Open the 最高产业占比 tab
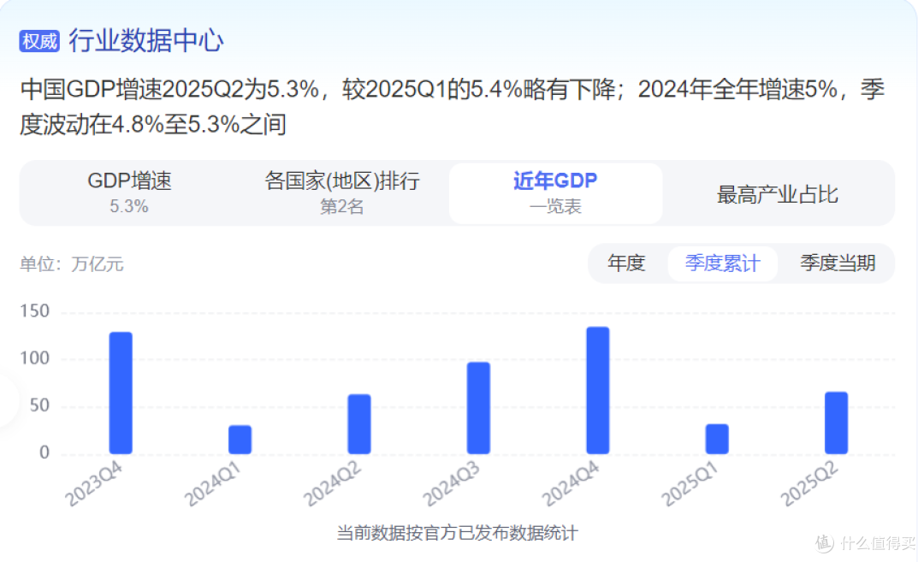This screenshot has height=562, width=924. (x=777, y=194)
